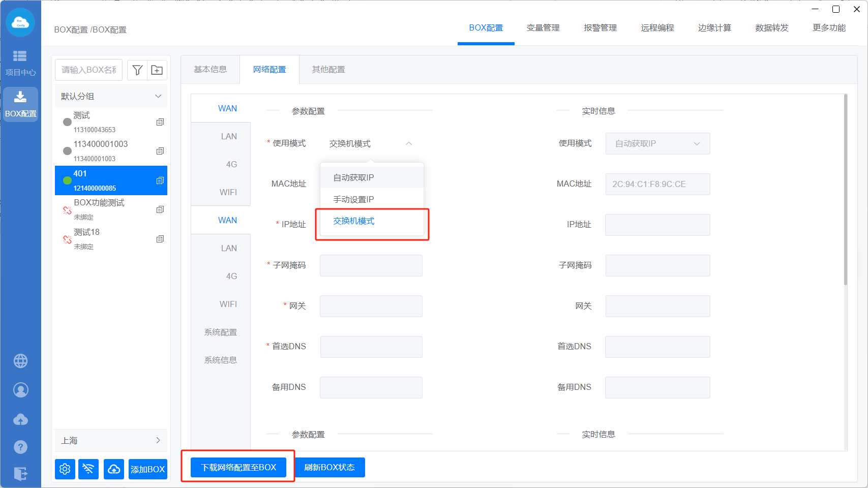Click the filter funnel icon
The width and height of the screenshot is (868, 488).
(x=137, y=70)
